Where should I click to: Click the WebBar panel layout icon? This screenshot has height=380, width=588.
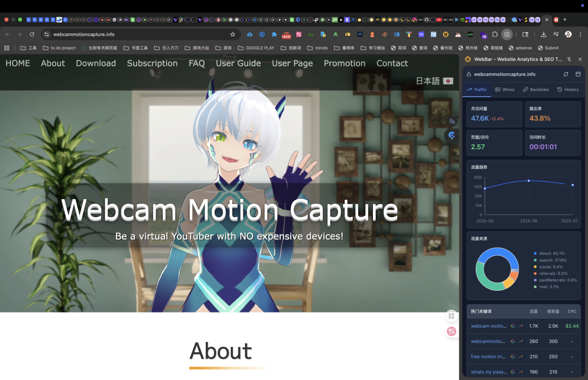tap(578, 74)
